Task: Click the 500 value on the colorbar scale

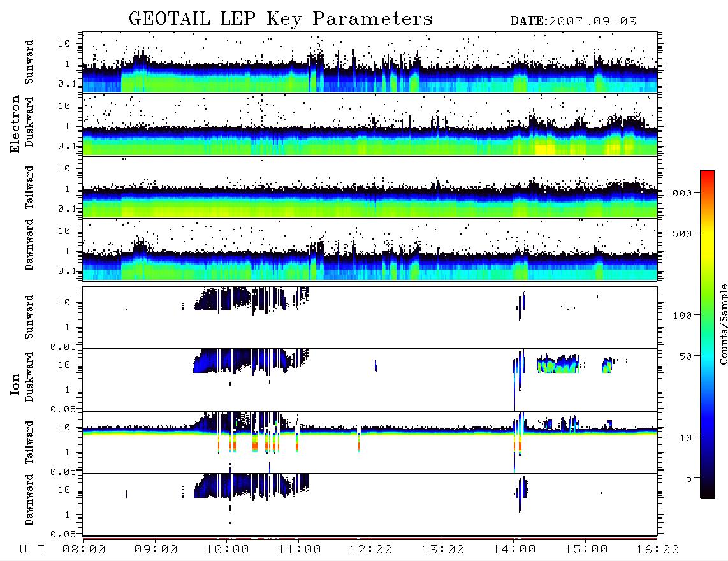Action: (682, 233)
